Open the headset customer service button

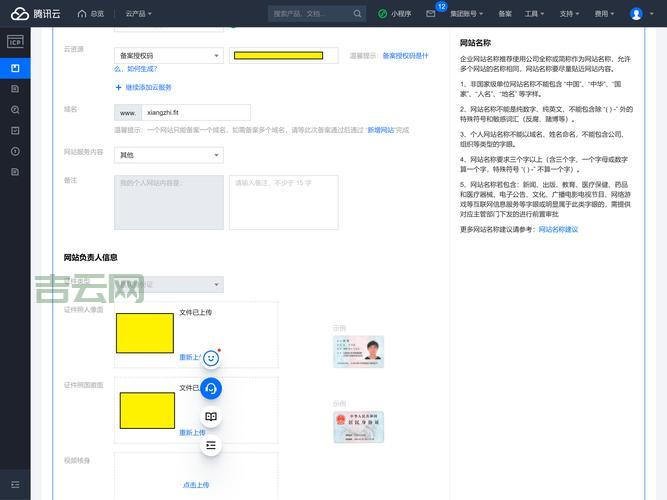(211, 388)
